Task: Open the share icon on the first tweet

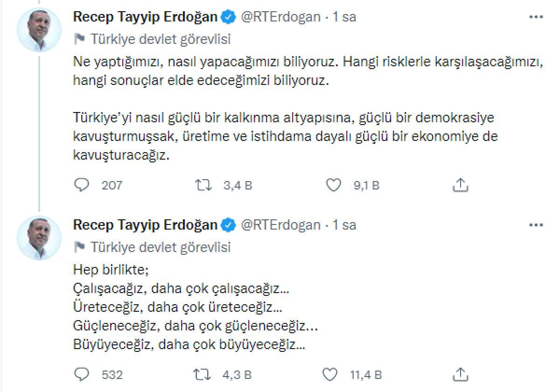Action: [461, 185]
